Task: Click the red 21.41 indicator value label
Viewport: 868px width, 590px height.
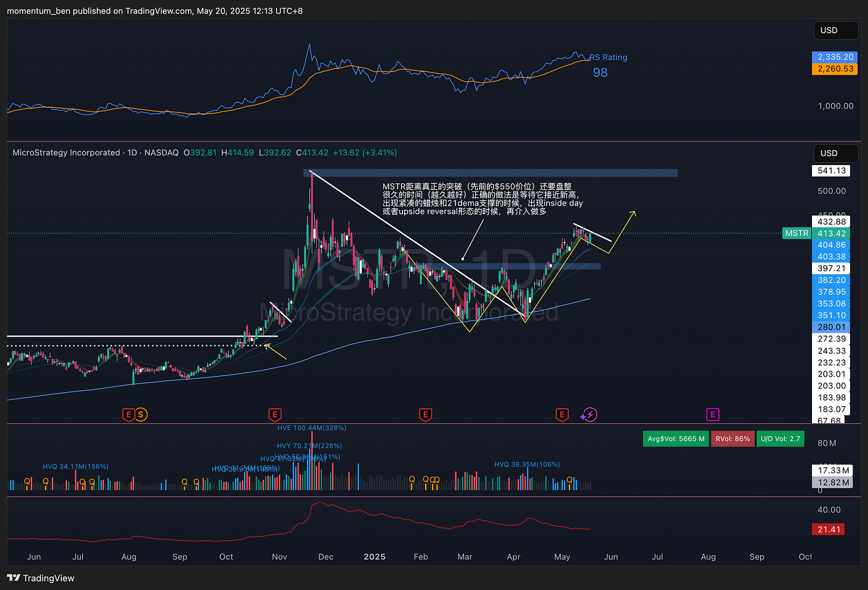Action: pos(829,529)
